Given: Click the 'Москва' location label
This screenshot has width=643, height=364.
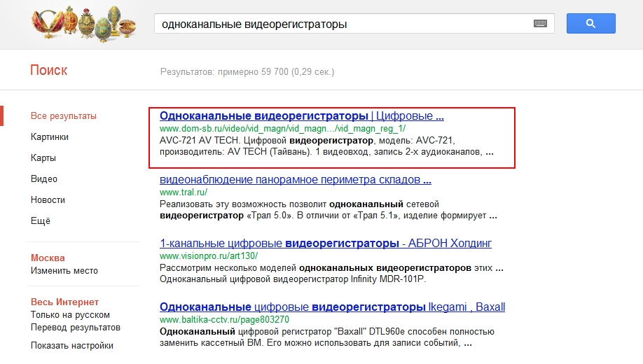Looking at the screenshot, I should click(48, 258).
